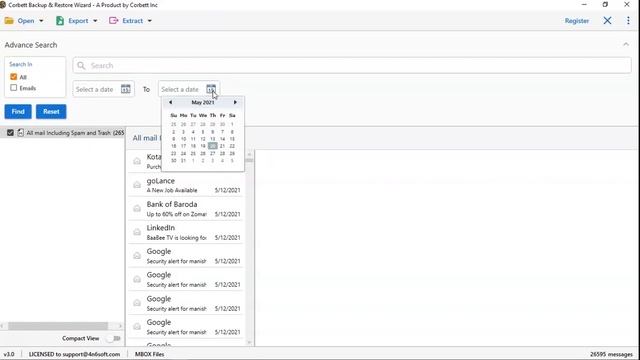Screen dimensions: 640x360
Task: Click the Extract icon
Action: (113, 21)
